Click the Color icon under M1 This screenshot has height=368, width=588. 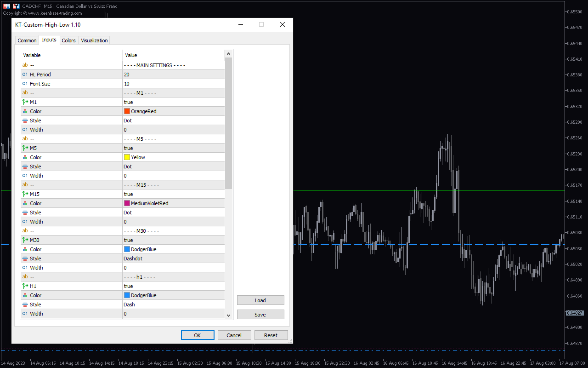[25, 111]
